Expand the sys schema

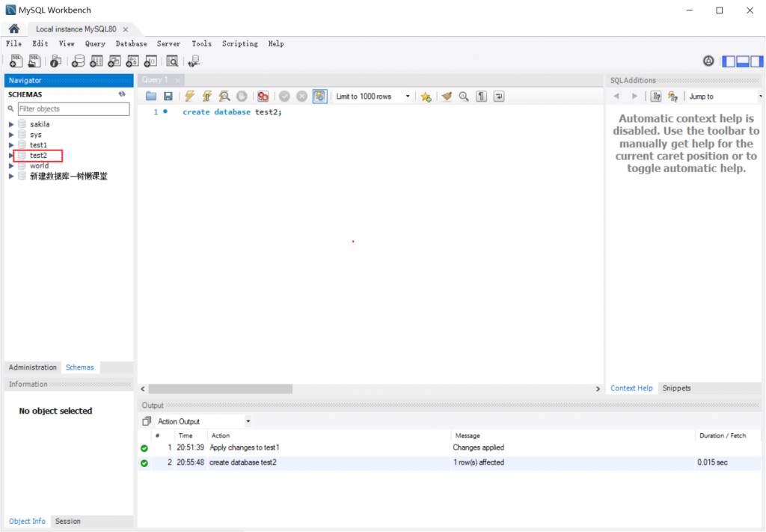(11, 135)
